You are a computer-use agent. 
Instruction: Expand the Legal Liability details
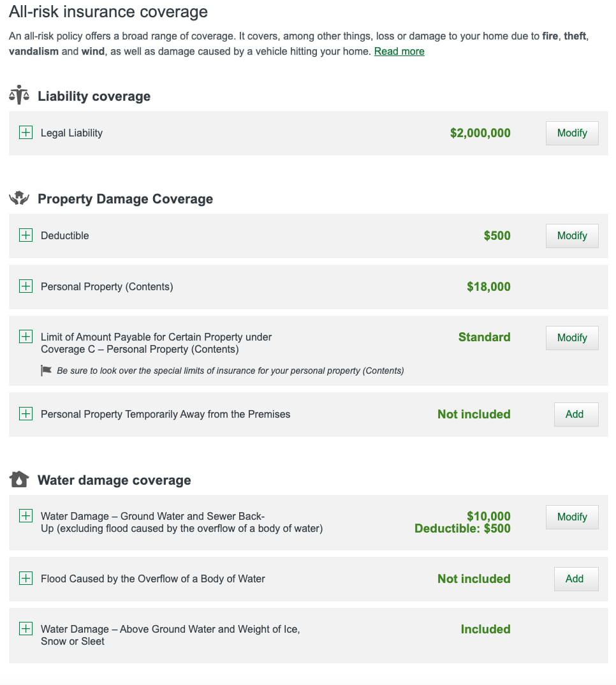(26, 133)
